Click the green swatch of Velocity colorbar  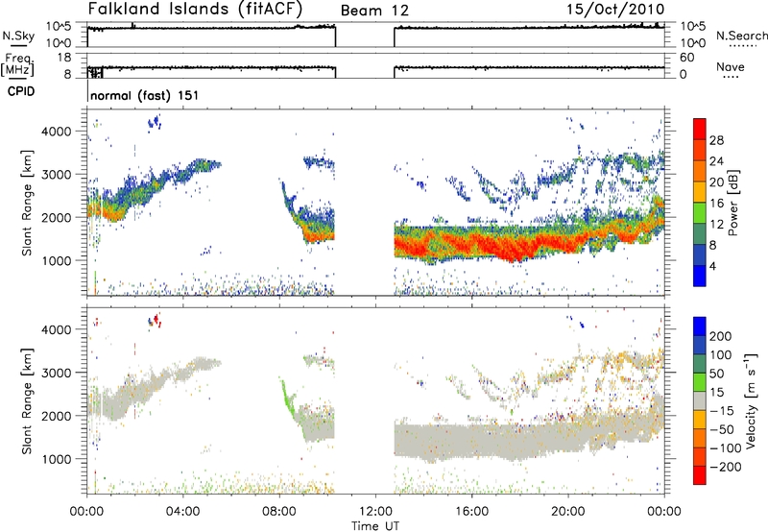(700, 382)
